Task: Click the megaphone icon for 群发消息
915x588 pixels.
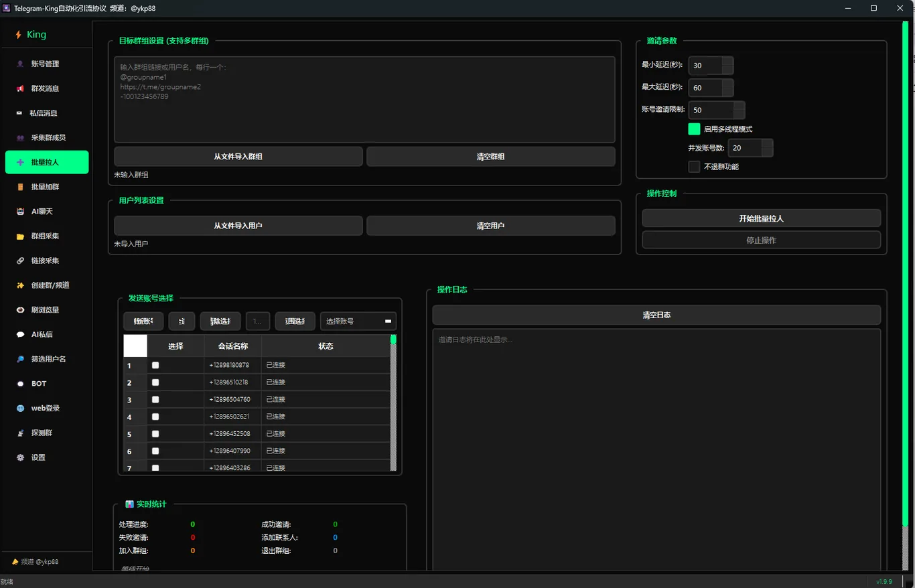Action: point(20,88)
